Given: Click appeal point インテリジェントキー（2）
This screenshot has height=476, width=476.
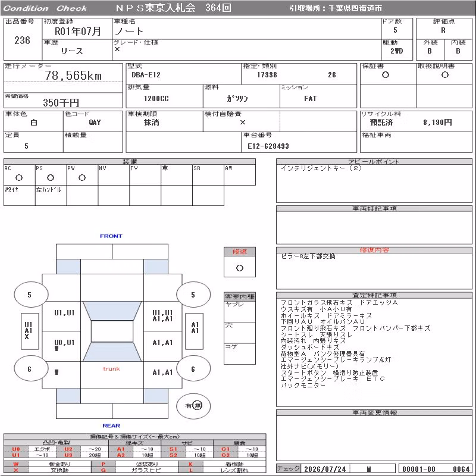Looking at the screenshot, I should pyautogui.click(x=321, y=168).
